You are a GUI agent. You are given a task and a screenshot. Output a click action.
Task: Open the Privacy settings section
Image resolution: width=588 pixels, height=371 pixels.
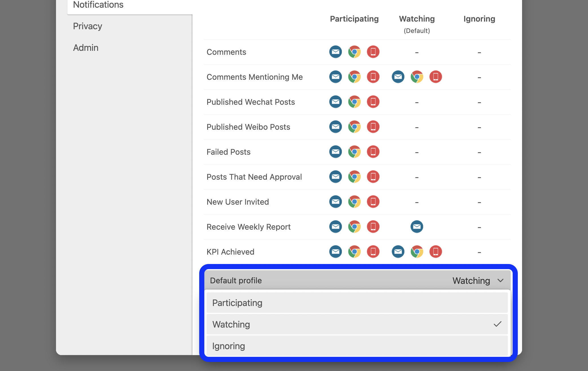(x=87, y=26)
